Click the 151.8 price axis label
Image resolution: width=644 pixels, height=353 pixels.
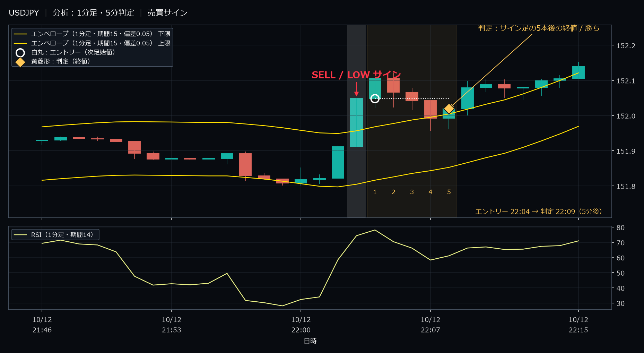[x=626, y=187]
